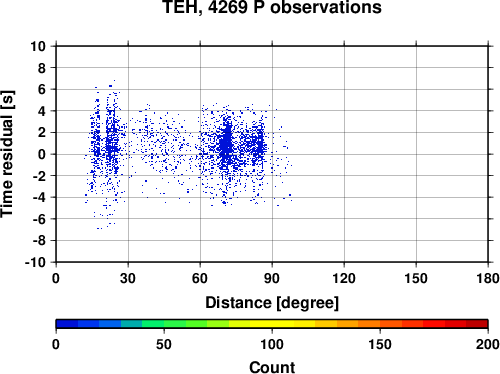Screen dimensions: 500x374
Task: Click the dark red colorbar segment near 200
Action: [x=477, y=324]
